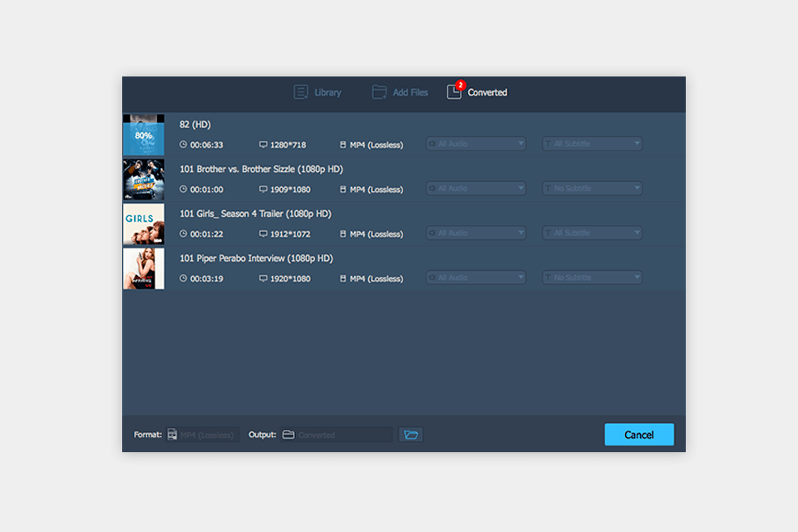Click the Add Files label
Image resolution: width=798 pixels, height=532 pixels.
point(411,92)
